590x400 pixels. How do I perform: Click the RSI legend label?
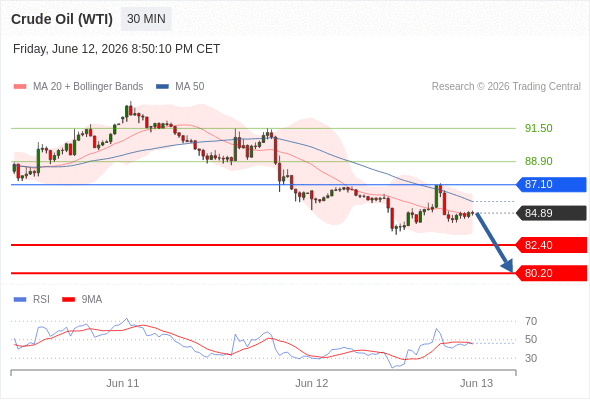click(x=41, y=300)
